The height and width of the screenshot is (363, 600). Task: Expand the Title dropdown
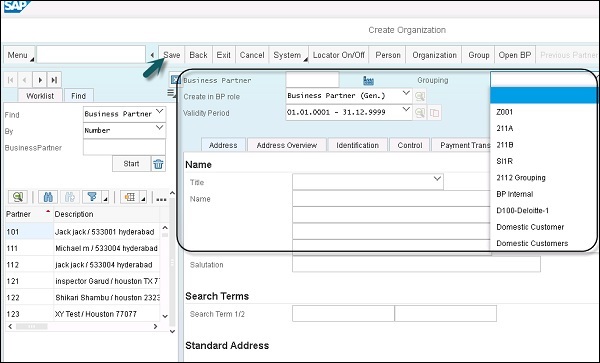pyautogui.click(x=437, y=179)
